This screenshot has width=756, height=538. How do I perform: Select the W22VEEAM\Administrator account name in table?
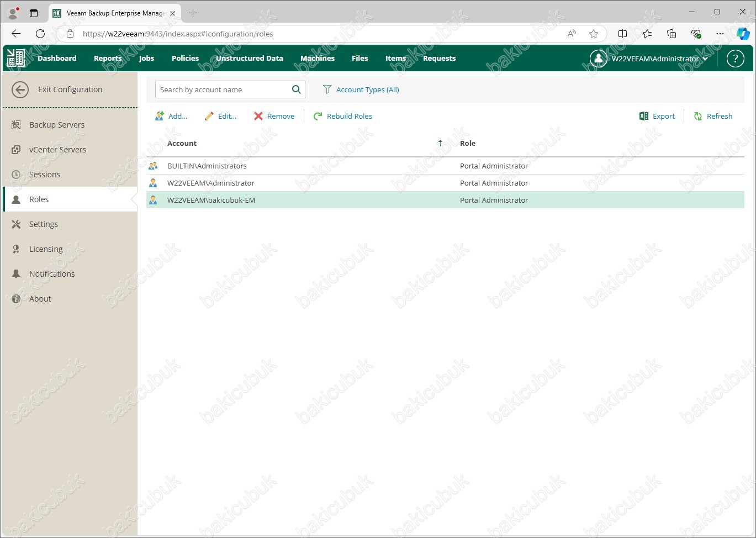[x=211, y=183]
